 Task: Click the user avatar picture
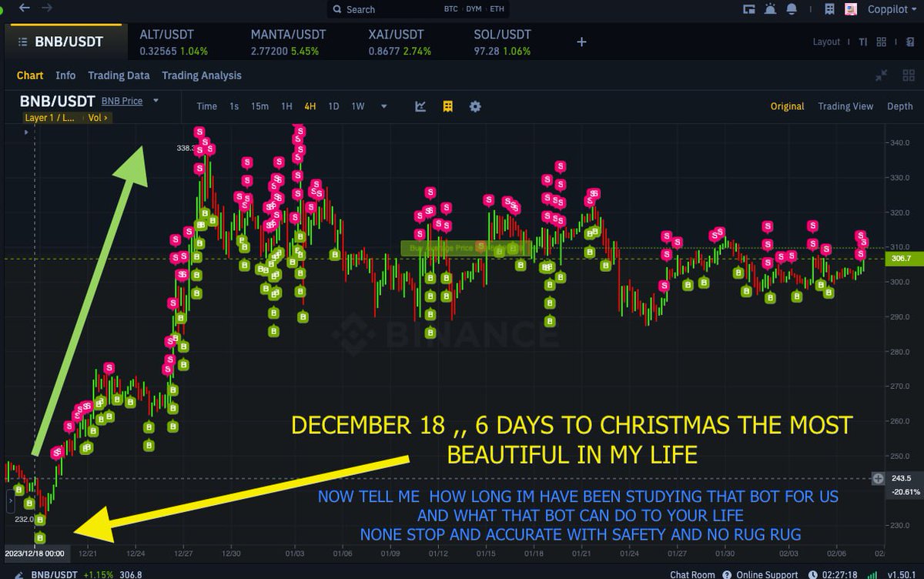[851, 9]
